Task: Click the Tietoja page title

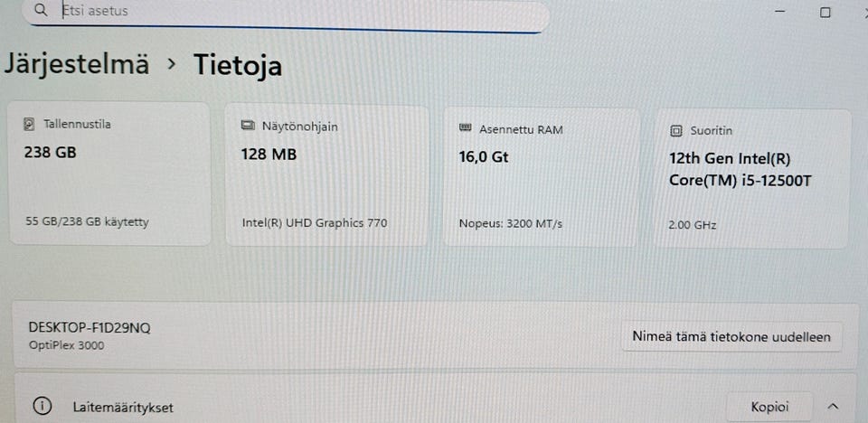Action: tap(238, 65)
